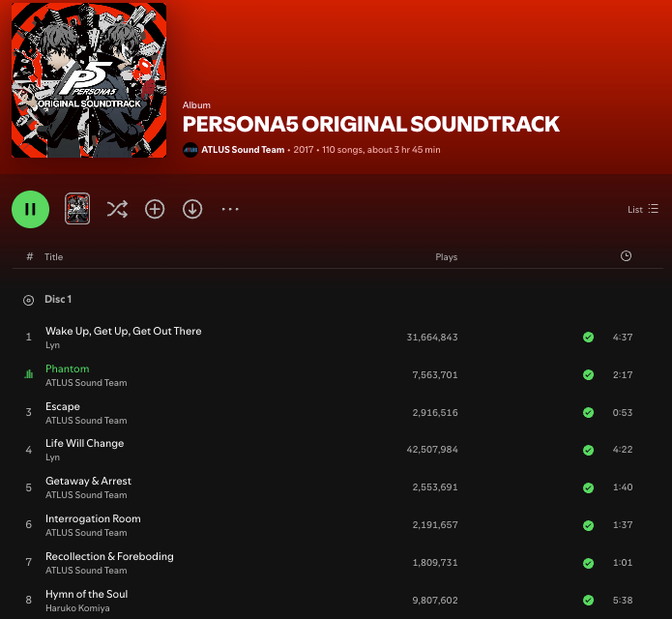The image size is (672, 619).
Task: Toggle saved checkmark on Life Will Change row
Action: (x=589, y=450)
